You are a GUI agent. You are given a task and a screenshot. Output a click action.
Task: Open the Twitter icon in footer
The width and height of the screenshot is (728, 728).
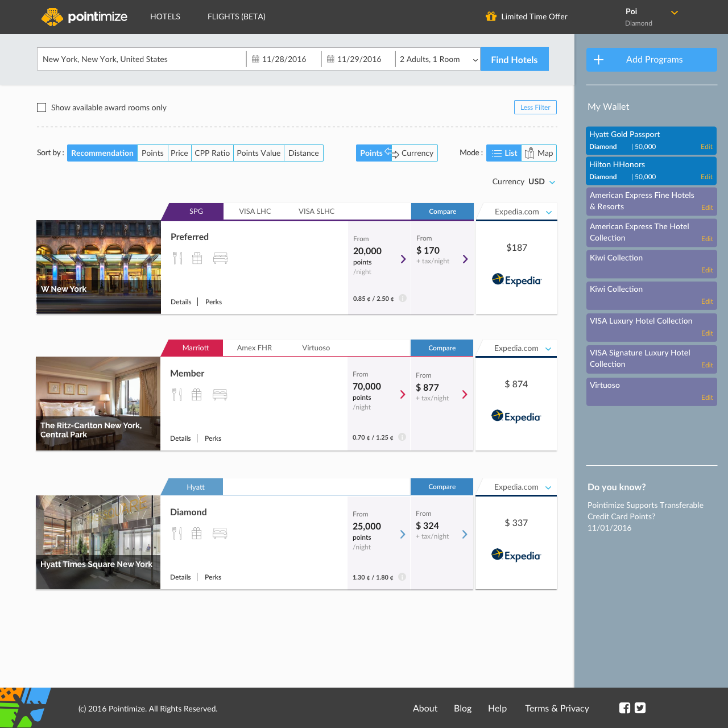(x=640, y=708)
